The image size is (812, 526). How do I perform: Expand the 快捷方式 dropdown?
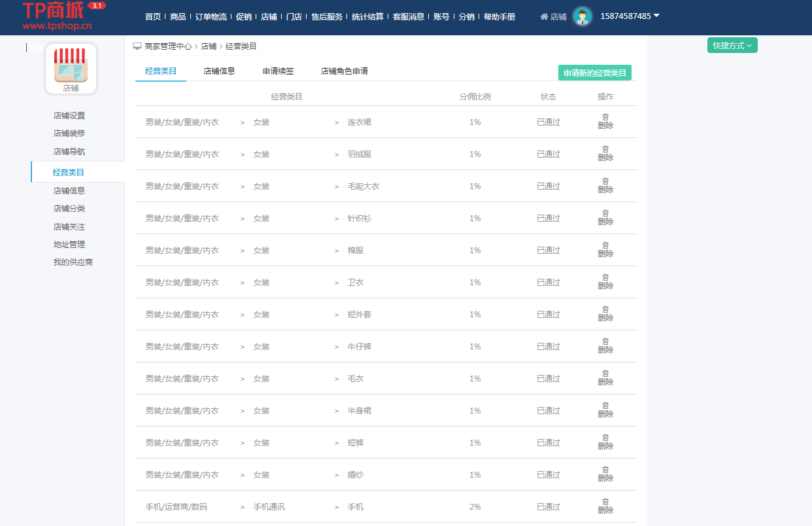pyautogui.click(x=732, y=46)
